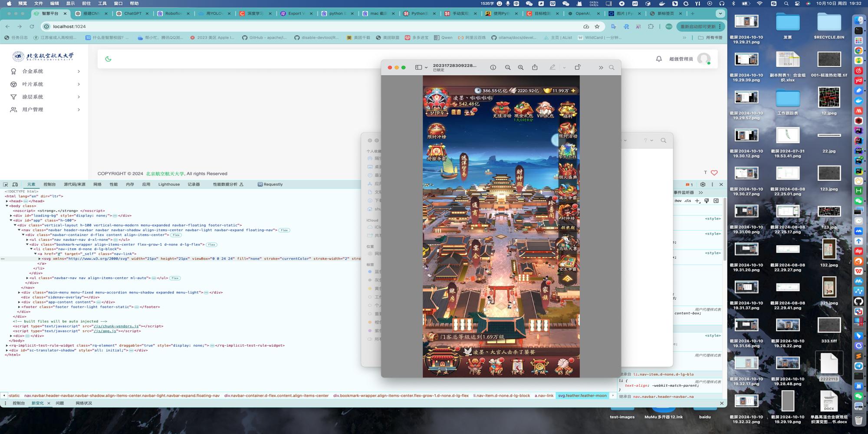The image size is (868, 434).
Task: Rotate the image in Preview
Action: pyautogui.click(x=577, y=67)
